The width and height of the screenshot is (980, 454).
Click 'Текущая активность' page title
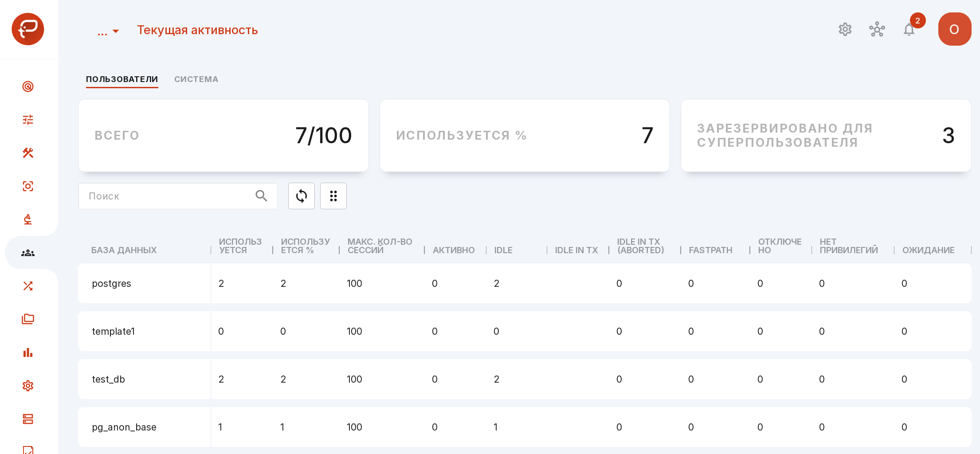click(x=197, y=30)
